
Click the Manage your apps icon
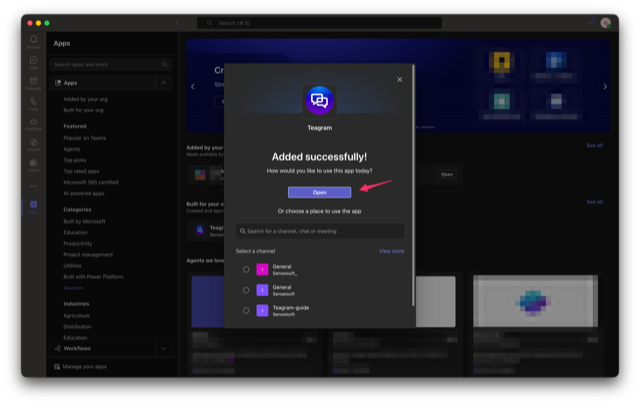(57, 367)
